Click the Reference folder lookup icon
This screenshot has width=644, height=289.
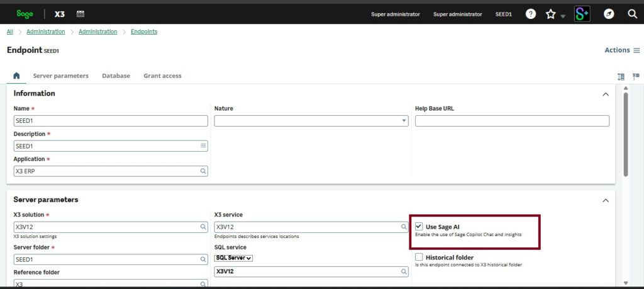[203, 284]
